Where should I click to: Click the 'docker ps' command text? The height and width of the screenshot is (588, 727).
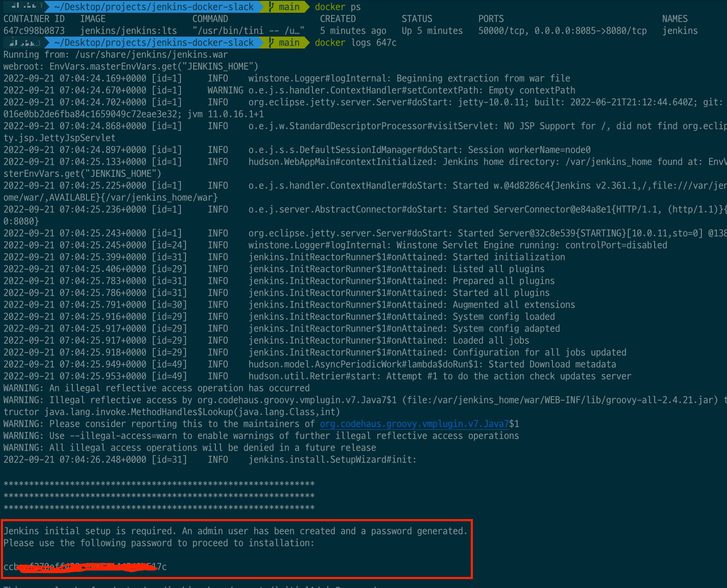click(x=338, y=7)
